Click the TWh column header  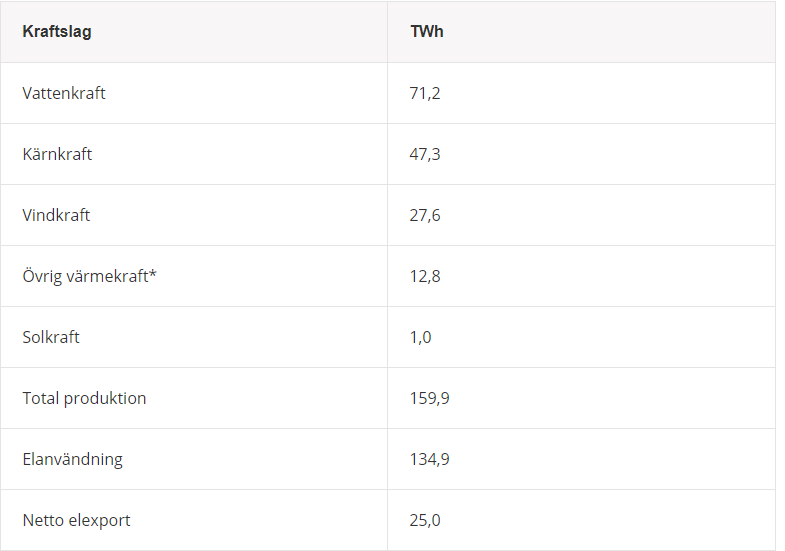click(x=427, y=32)
